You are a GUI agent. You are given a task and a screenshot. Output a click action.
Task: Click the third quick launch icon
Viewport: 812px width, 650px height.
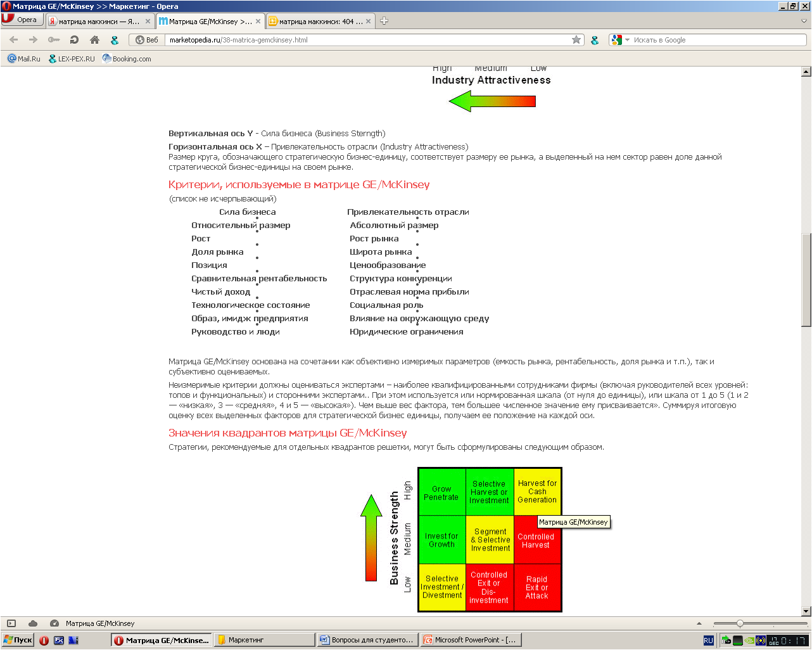[73, 640]
